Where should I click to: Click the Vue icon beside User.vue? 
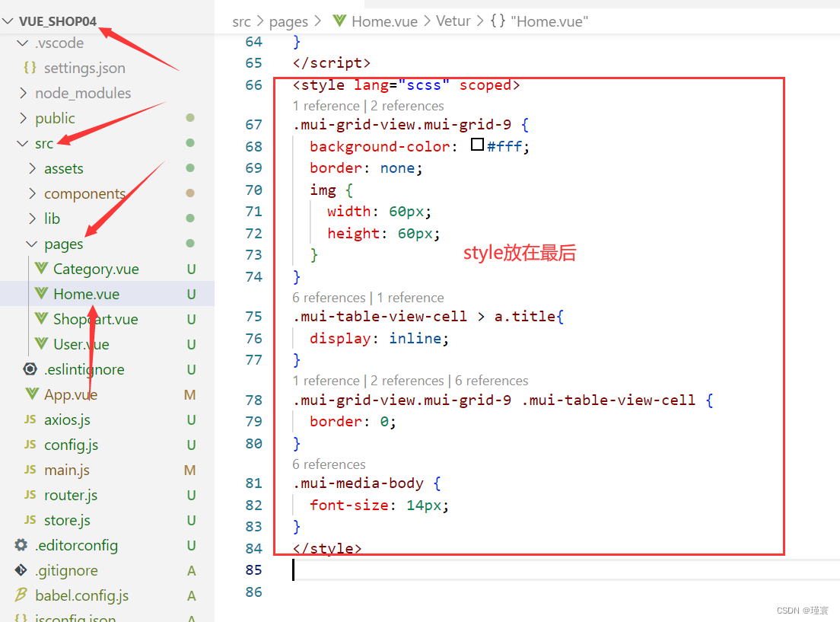click(41, 343)
